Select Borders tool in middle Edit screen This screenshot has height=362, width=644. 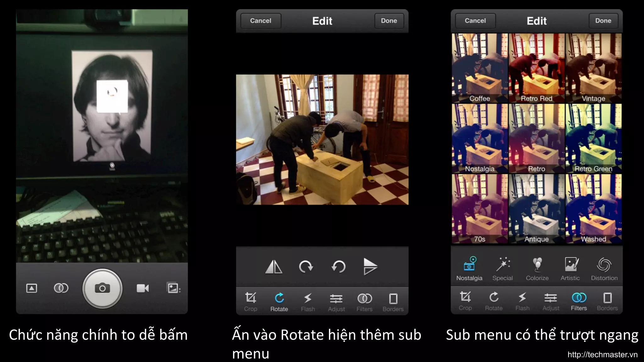tap(393, 302)
